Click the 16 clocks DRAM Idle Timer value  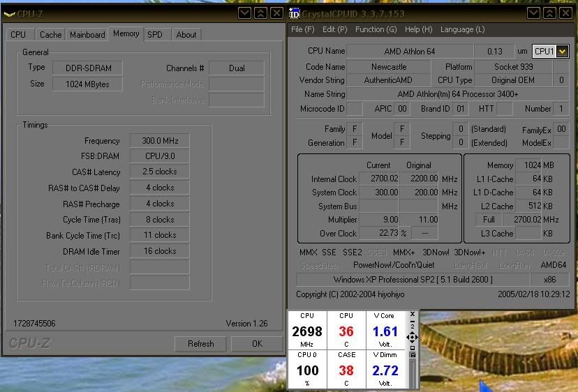[160, 251]
